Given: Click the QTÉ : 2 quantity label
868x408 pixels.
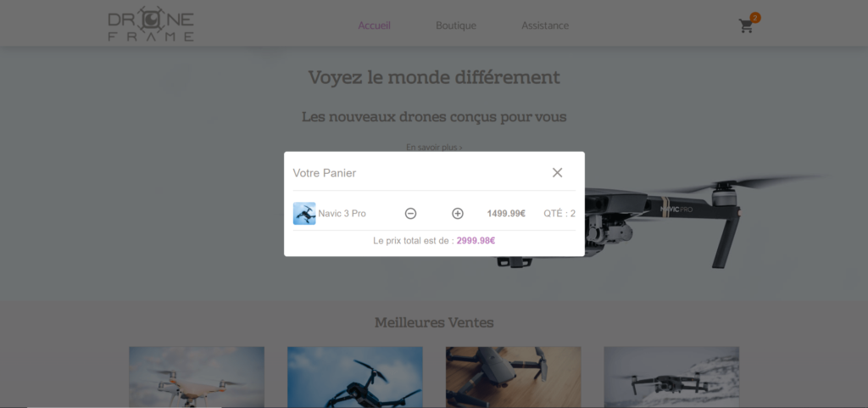Looking at the screenshot, I should click(559, 214).
